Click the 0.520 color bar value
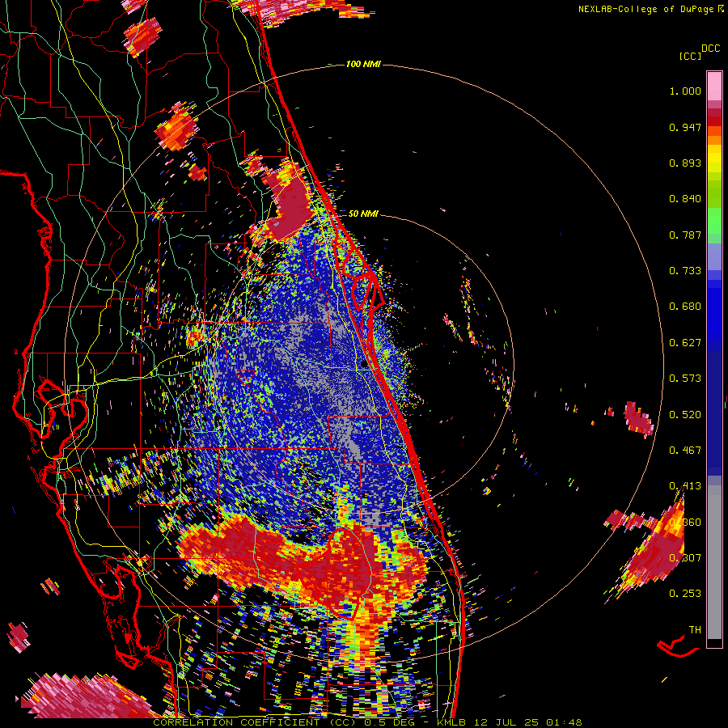Image resolution: width=728 pixels, height=728 pixels. point(685,415)
